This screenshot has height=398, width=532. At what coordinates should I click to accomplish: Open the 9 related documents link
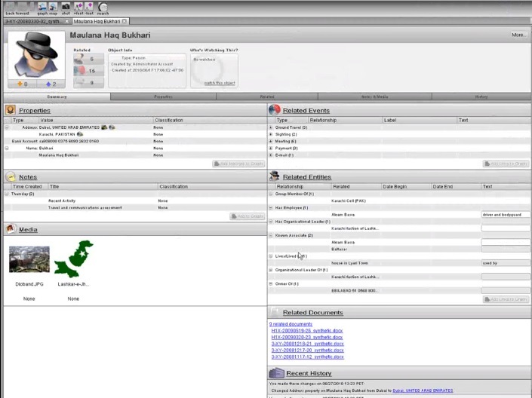291,324
